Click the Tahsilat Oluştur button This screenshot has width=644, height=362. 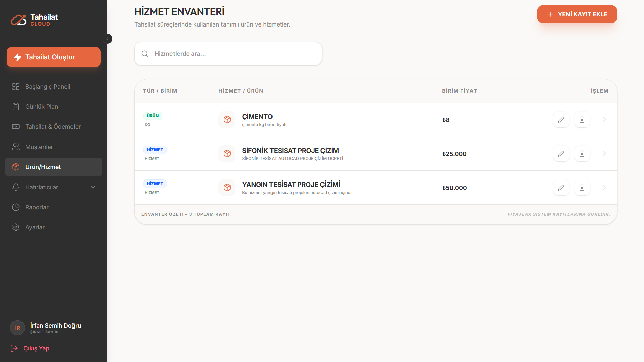[x=54, y=57]
